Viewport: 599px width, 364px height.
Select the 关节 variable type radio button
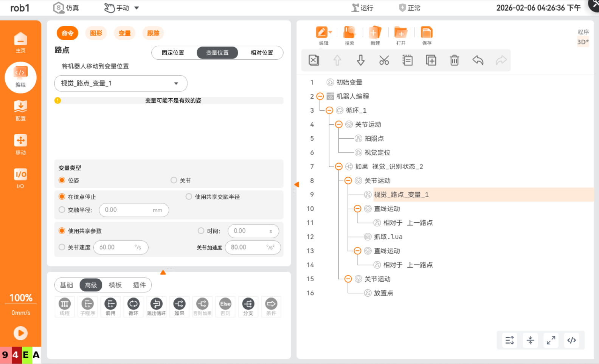click(174, 180)
